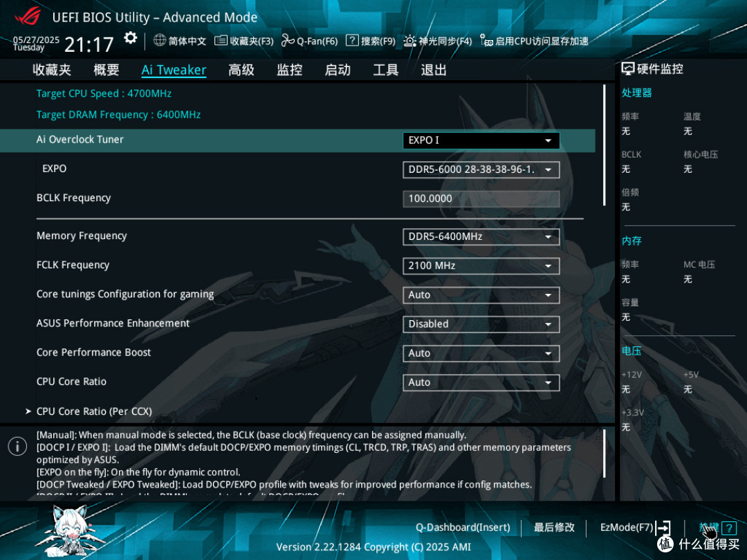Image resolution: width=747 pixels, height=560 pixels.
Task: Click the +12V voltage label
Action: coord(631,375)
